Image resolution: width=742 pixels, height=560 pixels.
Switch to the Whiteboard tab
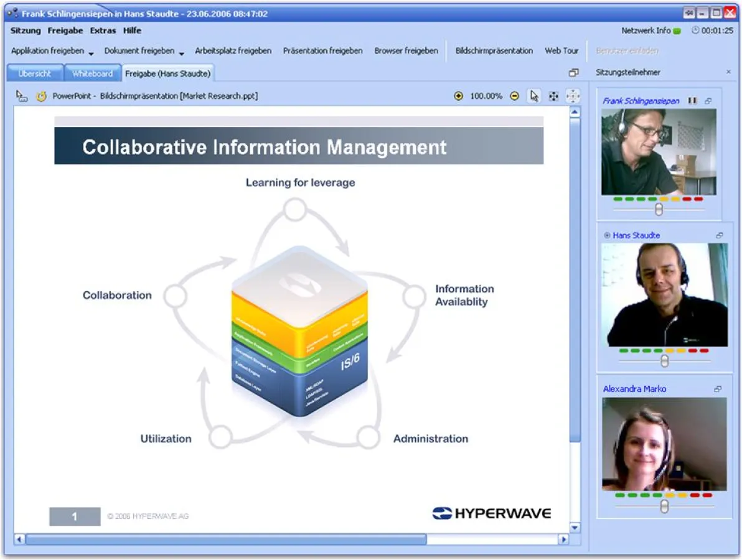92,73
